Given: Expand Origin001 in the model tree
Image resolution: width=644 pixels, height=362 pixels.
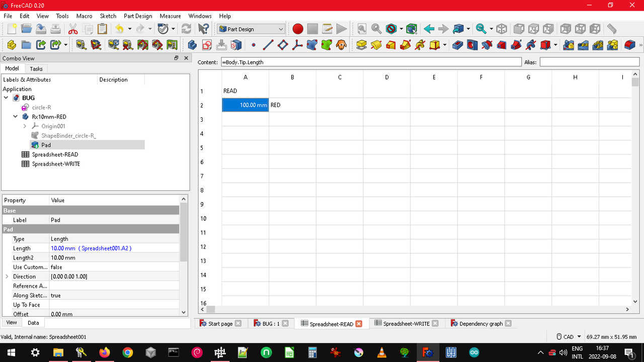Looking at the screenshot, I should click(x=25, y=126).
